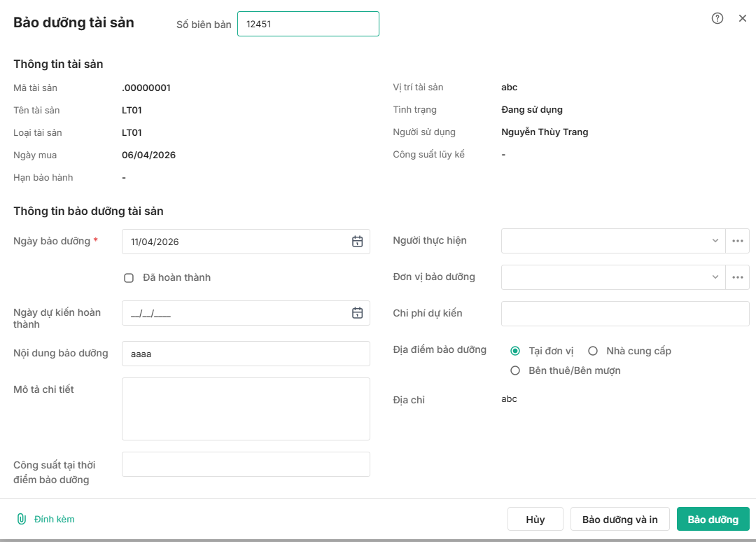Tick the Đã hoàn thành checkbox
The height and width of the screenshot is (542, 756).
(x=129, y=278)
